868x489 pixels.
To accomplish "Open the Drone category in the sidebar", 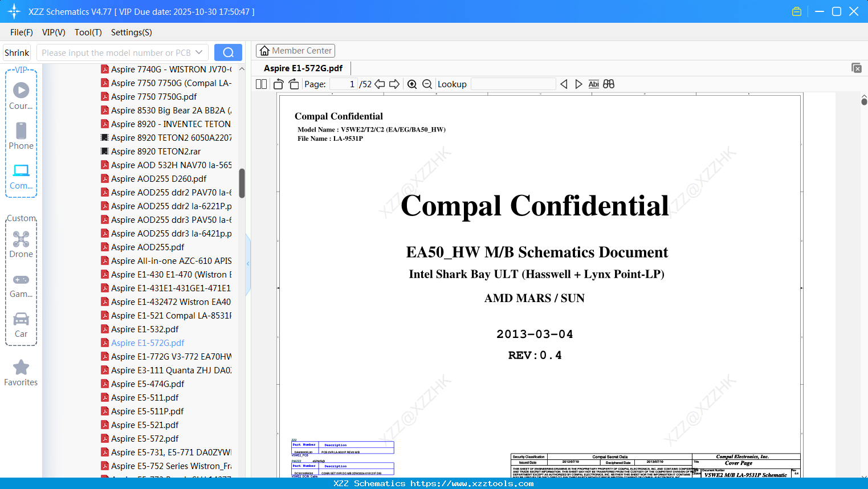I will point(21,244).
